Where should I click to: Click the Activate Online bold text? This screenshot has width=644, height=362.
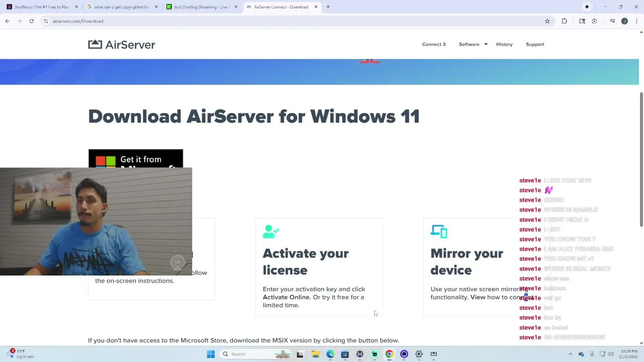(x=286, y=297)
